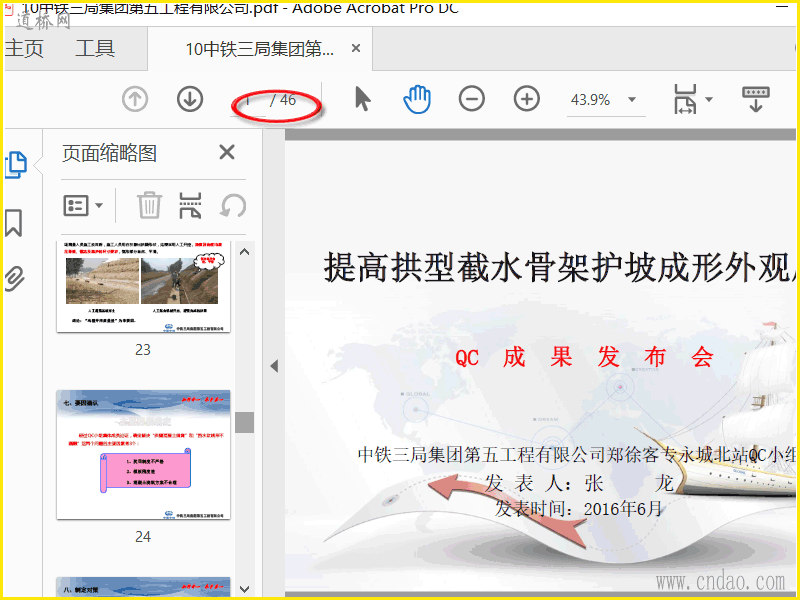800x600 pixels.
Task: Click the thumbnail label 24
Action: [x=143, y=537]
